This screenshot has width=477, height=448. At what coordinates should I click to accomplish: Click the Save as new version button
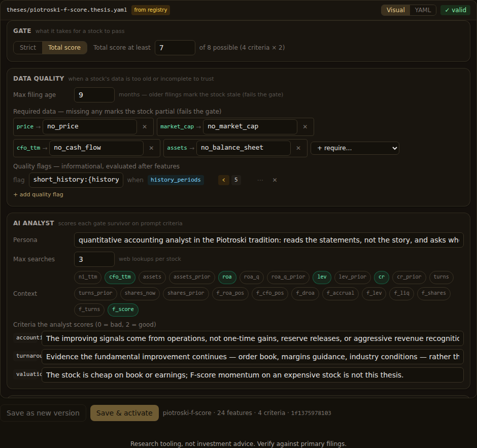[x=43, y=412]
